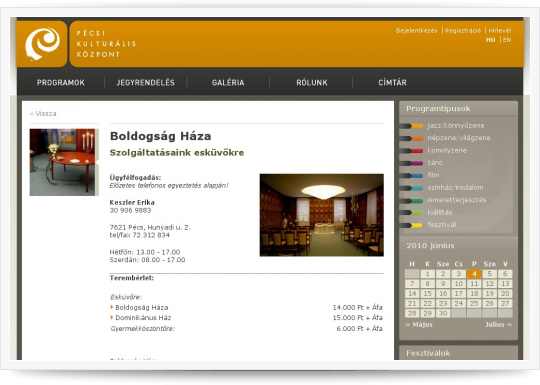Screen dimensions: 540x385
Task: Click phone number 30 906 9883
Action: (x=131, y=210)
